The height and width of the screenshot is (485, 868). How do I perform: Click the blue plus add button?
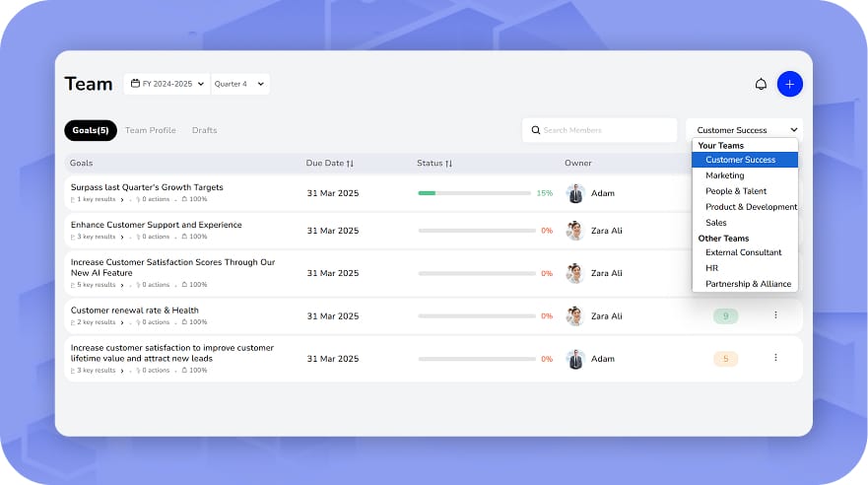(789, 84)
